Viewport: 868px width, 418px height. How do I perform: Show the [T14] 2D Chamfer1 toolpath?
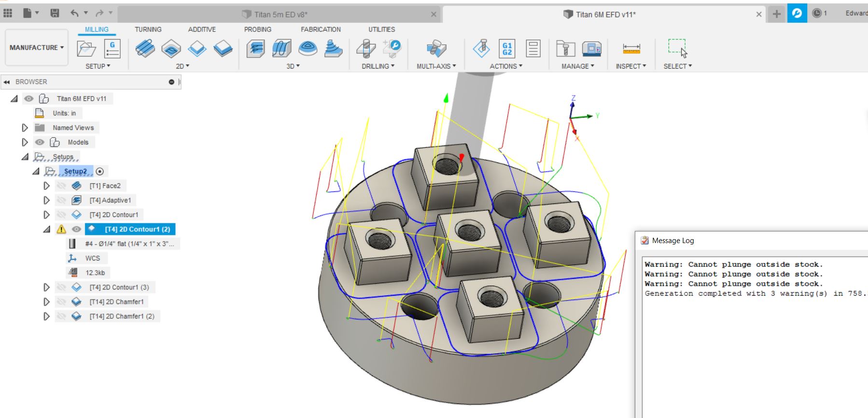coord(61,302)
